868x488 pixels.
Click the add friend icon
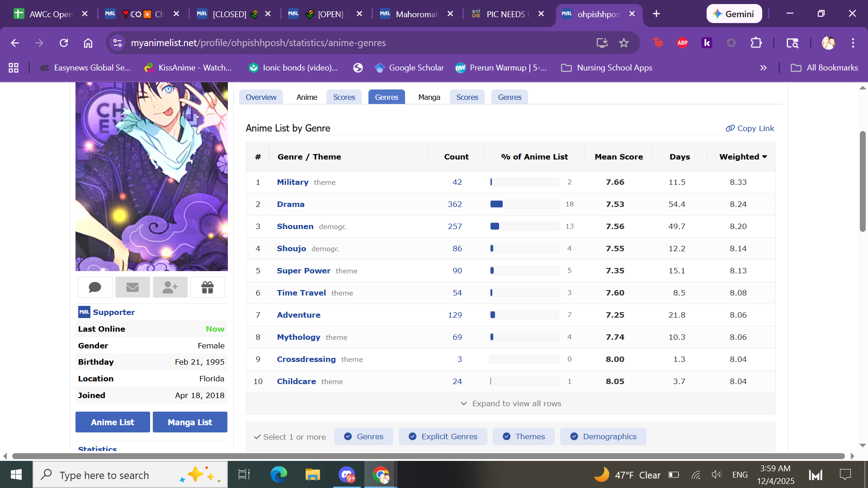click(x=170, y=287)
